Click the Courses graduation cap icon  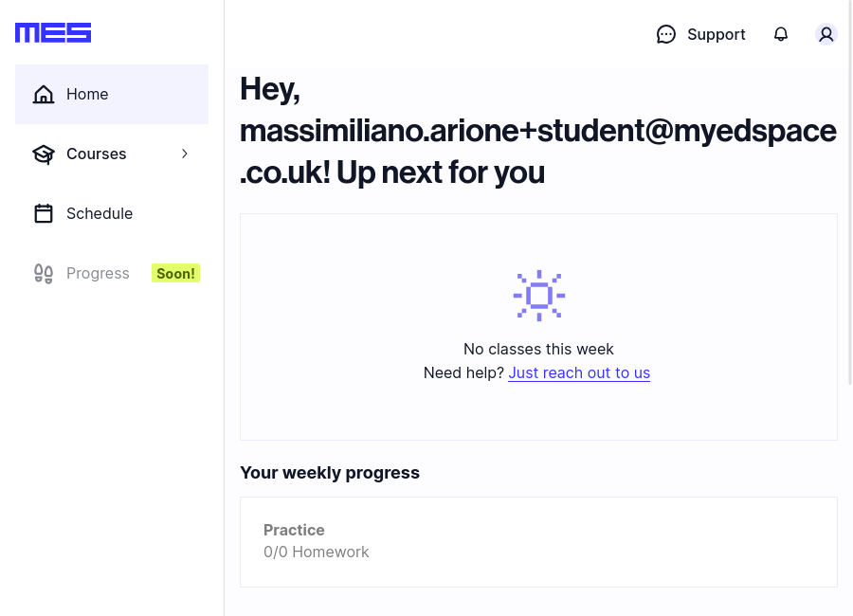click(x=44, y=154)
